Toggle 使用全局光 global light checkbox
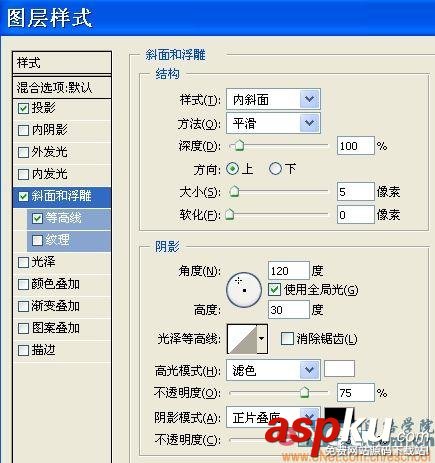Image resolution: width=435 pixels, height=463 pixels. point(274,289)
